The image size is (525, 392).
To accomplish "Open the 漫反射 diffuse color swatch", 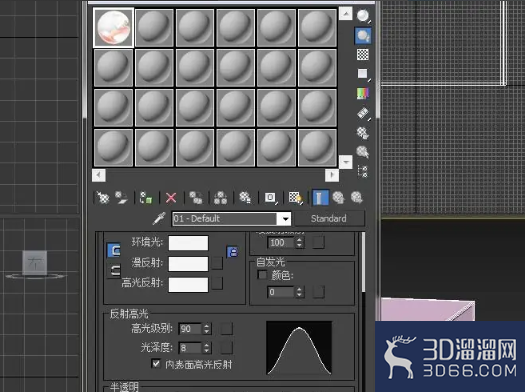I will 188,264.
